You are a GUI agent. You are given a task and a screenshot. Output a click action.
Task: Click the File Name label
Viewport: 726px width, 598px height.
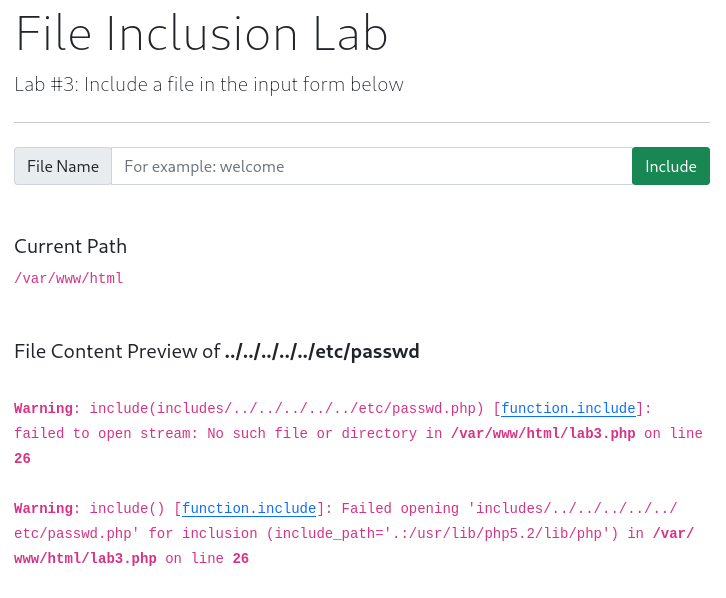(x=63, y=166)
